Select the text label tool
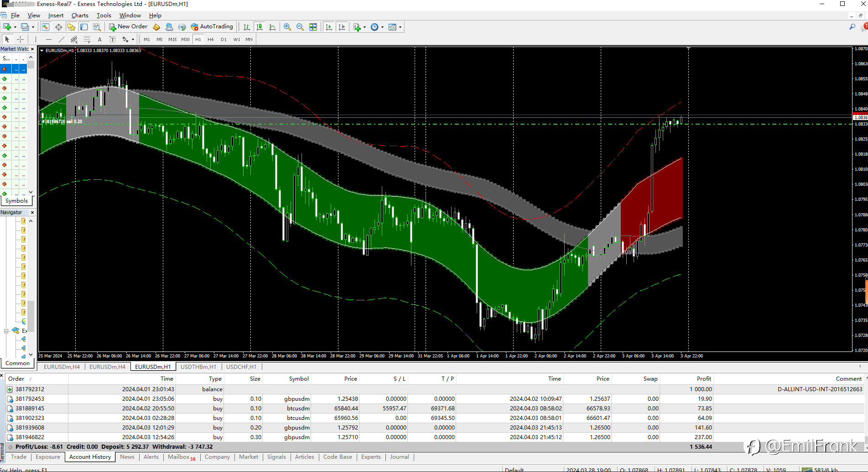868x472 pixels. 112,39
